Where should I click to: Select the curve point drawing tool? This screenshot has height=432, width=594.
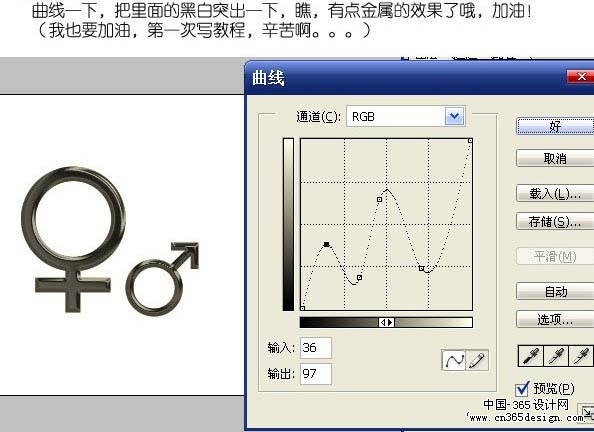click(453, 360)
